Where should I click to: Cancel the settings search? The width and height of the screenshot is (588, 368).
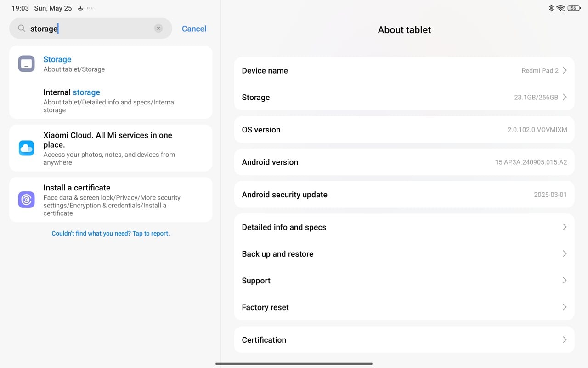point(194,29)
